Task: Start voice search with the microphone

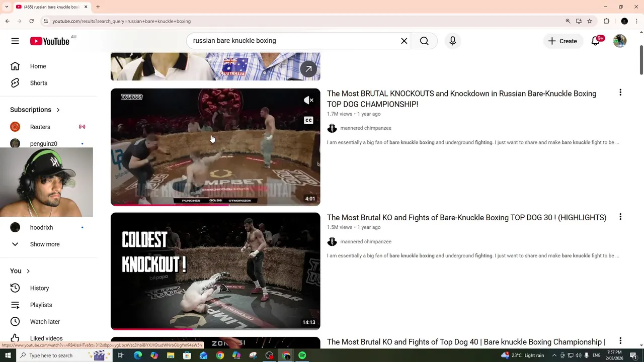Action: pyautogui.click(x=453, y=41)
